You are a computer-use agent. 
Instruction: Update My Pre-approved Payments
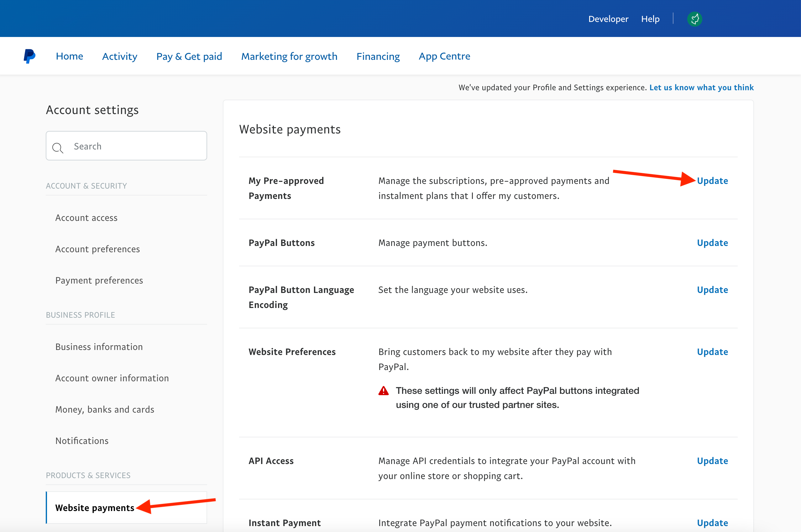click(712, 181)
